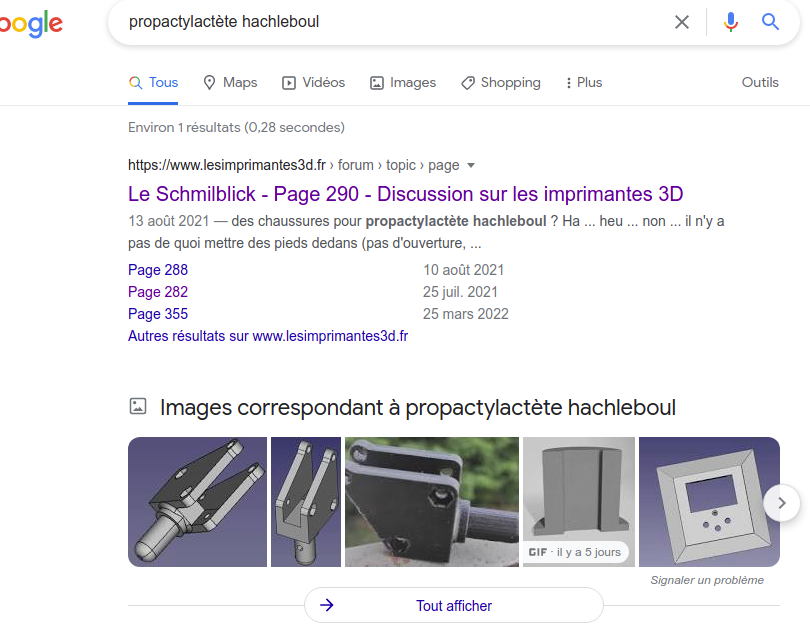This screenshot has width=810, height=636.
Task: Submit the search with the magnifier icon
Action: [770, 22]
